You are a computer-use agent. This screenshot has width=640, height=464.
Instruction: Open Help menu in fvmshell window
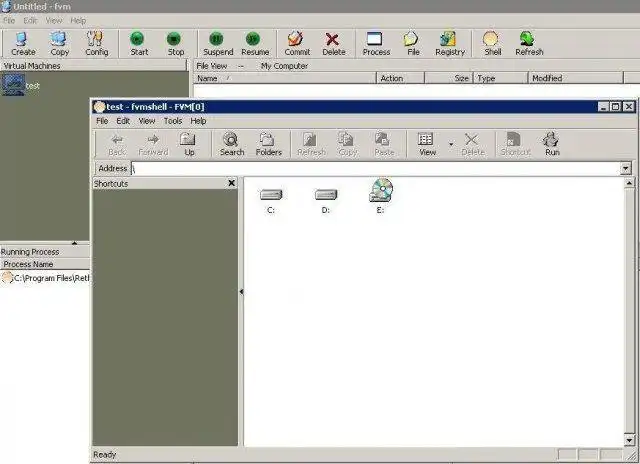coord(198,121)
